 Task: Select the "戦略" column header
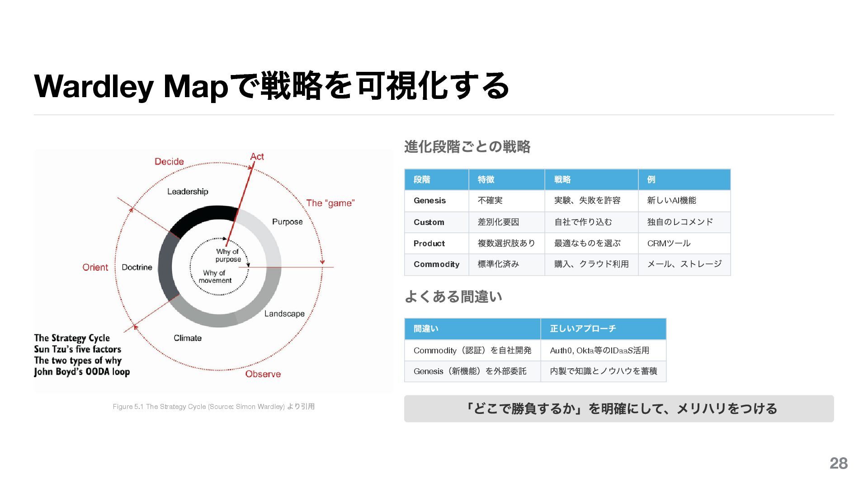coord(562,179)
